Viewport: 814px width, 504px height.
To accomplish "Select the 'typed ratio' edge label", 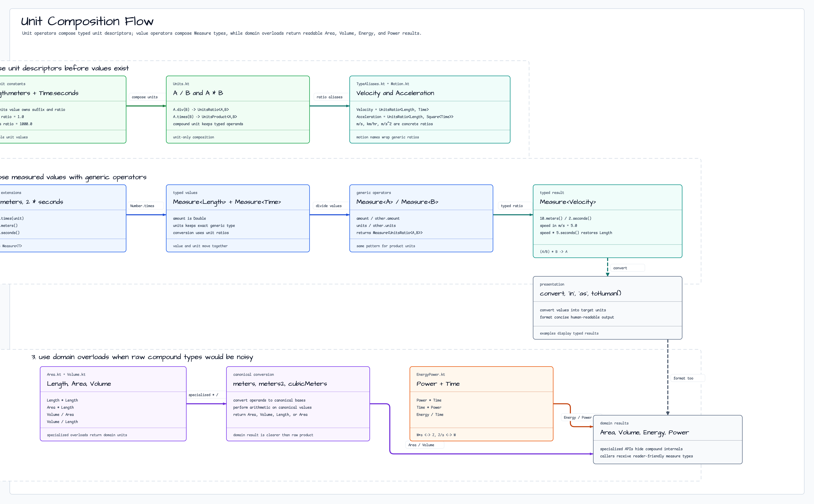I will coord(512,206).
